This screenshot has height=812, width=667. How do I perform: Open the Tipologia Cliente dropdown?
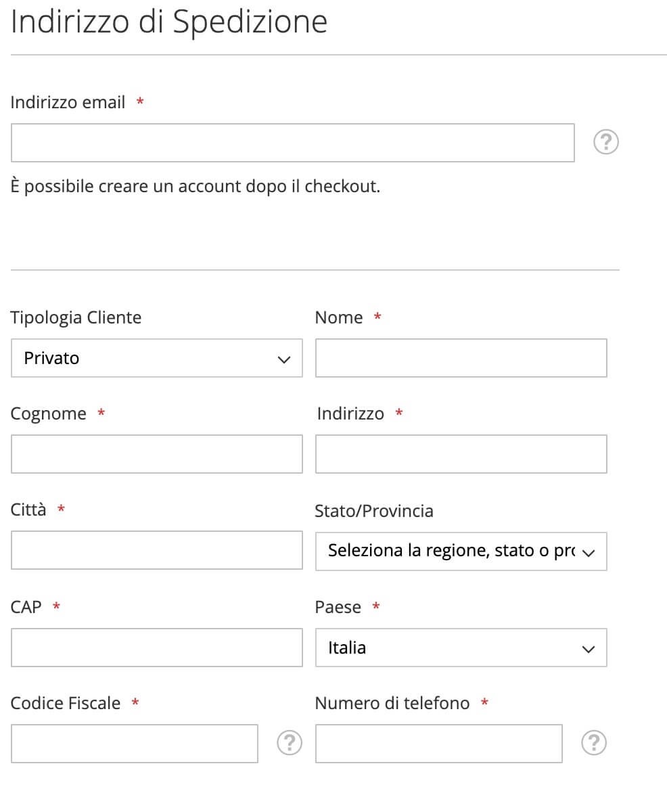(157, 358)
